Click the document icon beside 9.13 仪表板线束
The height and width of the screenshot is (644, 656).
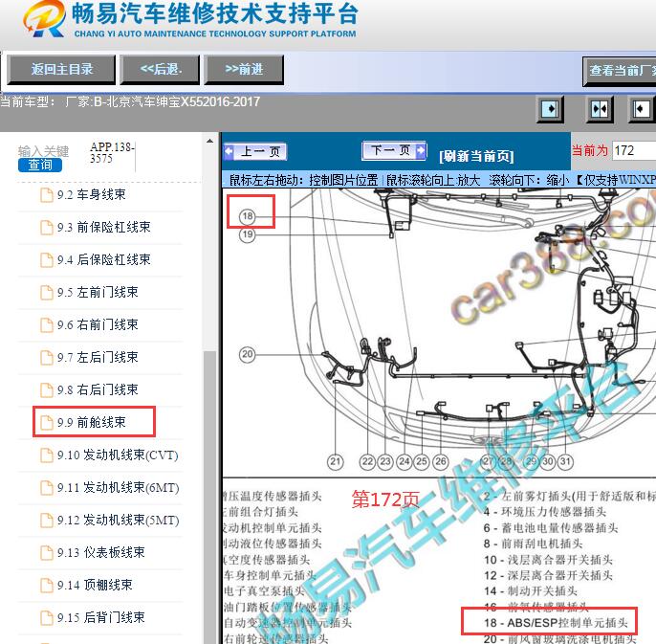point(47,553)
